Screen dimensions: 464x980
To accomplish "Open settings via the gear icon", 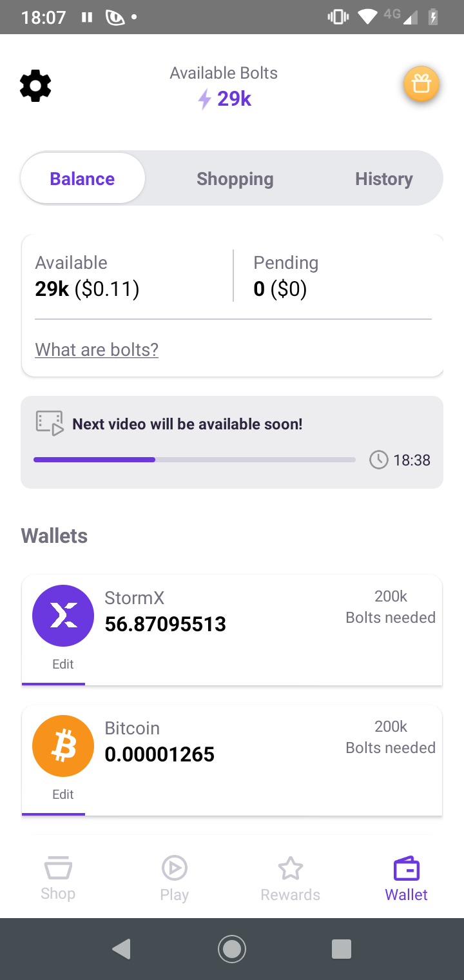I will tap(35, 86).
